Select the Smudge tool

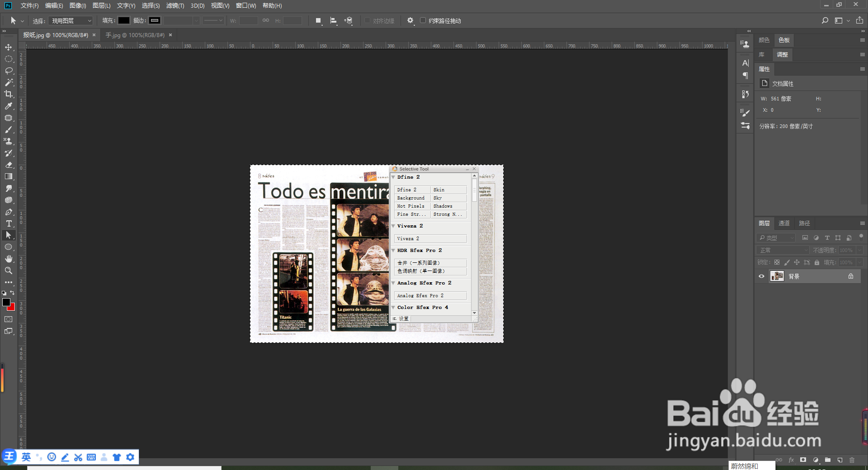tap(9, 188)
